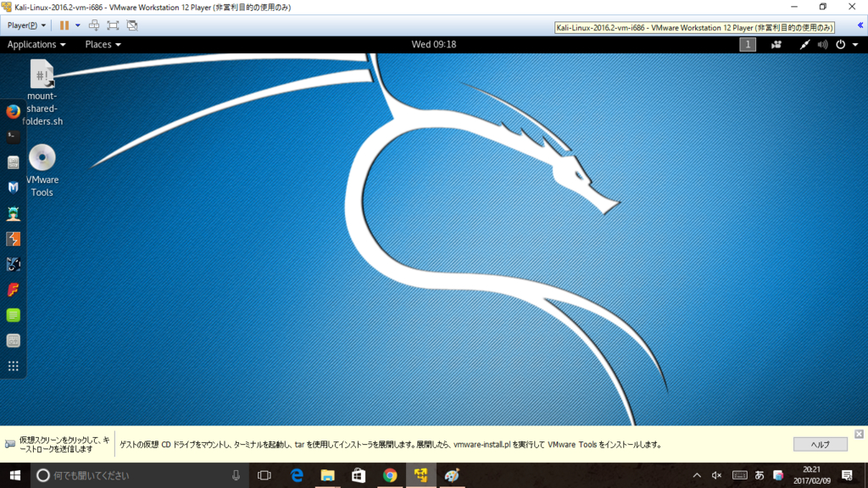868x488 pixels.
Task: Show hidden tray icons
Action: [697, 475]
